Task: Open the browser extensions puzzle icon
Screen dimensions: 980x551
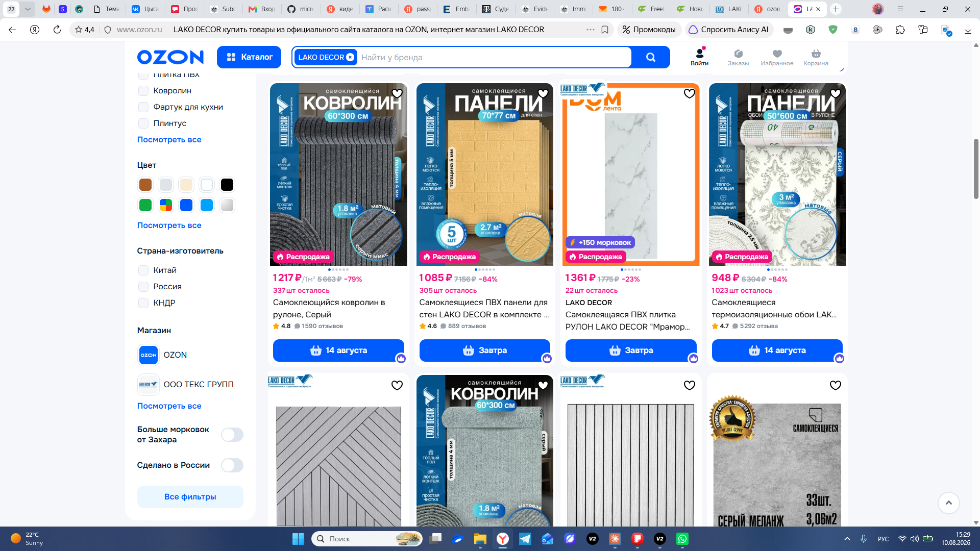Action: (x=900, y=30)
